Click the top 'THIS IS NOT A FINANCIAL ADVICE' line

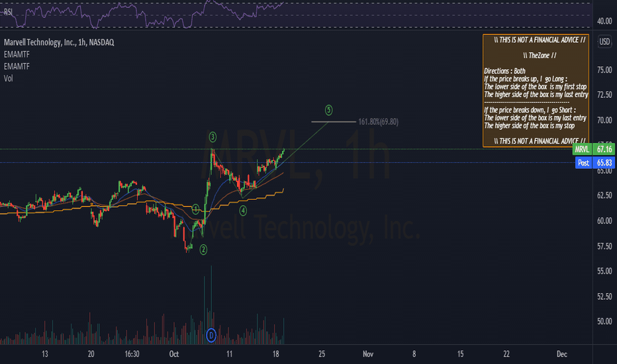(540, 40)
